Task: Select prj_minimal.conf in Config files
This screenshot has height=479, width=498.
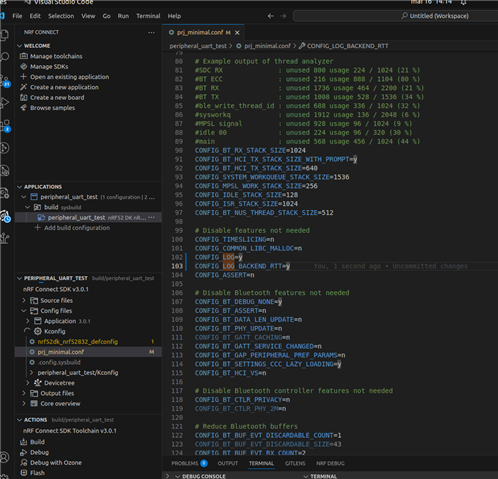Action: [x=60, y=352]
